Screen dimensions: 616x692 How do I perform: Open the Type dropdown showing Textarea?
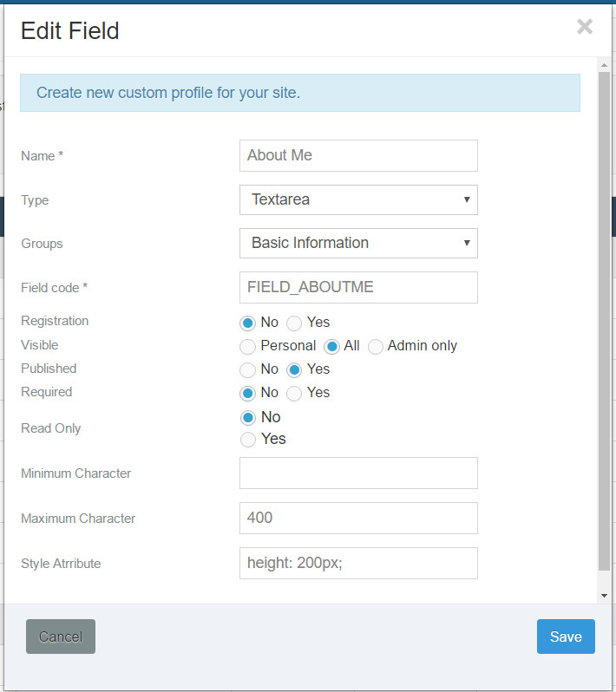tap(358, 200)
